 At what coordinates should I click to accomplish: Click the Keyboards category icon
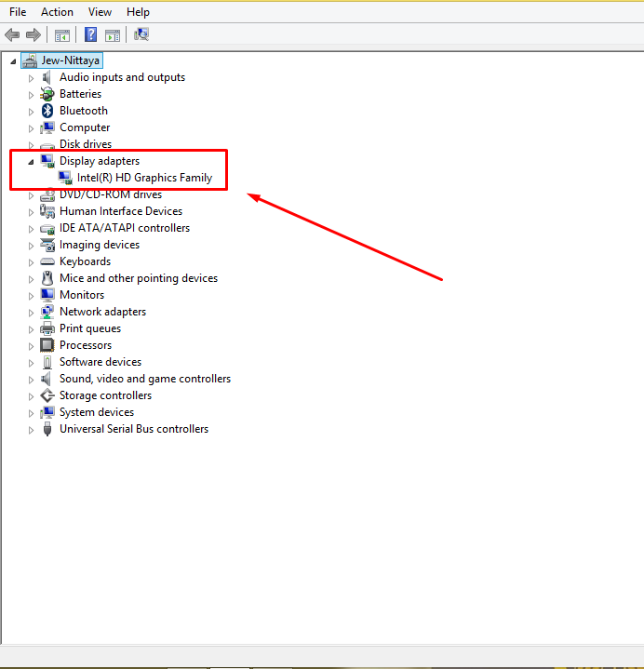[47, 261]
